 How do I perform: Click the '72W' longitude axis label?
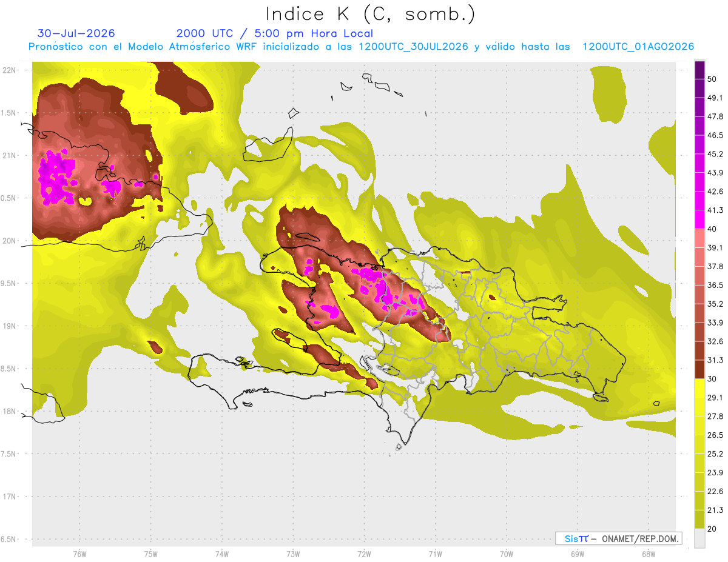click(364, 554)
